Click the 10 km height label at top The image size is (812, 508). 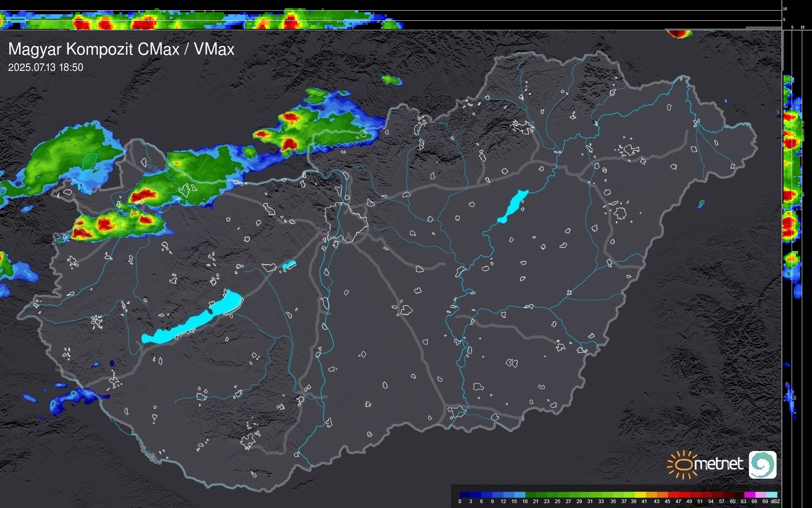[x=785, y=9]
